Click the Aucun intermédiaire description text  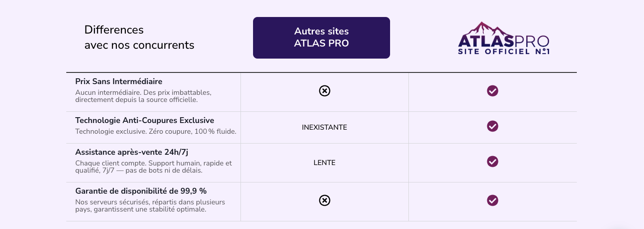[143, 96]
